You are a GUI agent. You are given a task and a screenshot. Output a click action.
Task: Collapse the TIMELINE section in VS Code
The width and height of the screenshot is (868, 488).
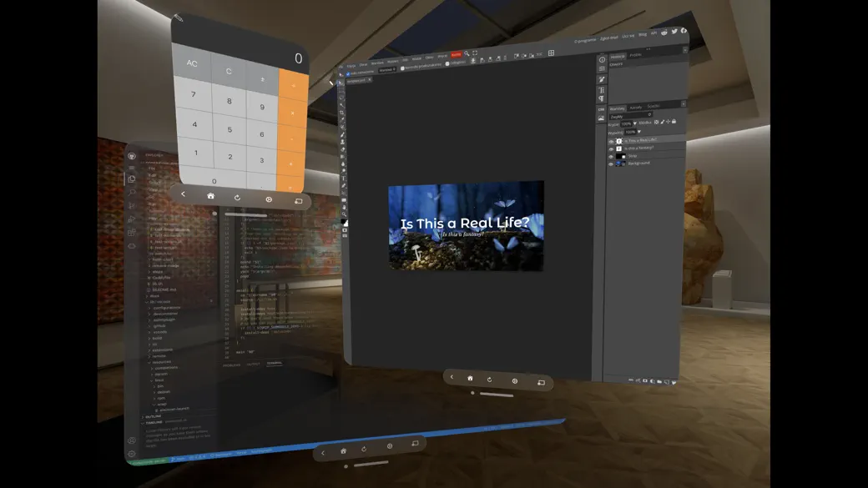coord(153,422)
